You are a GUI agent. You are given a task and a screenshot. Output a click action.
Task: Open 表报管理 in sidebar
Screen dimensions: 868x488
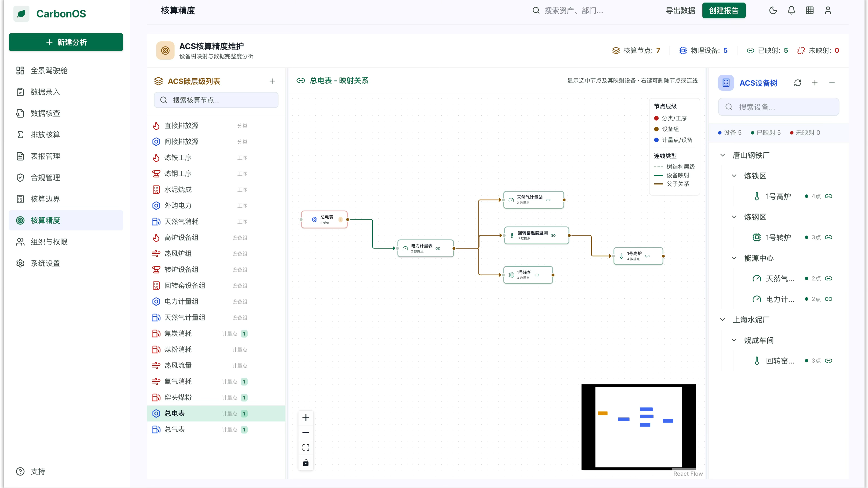66,156
